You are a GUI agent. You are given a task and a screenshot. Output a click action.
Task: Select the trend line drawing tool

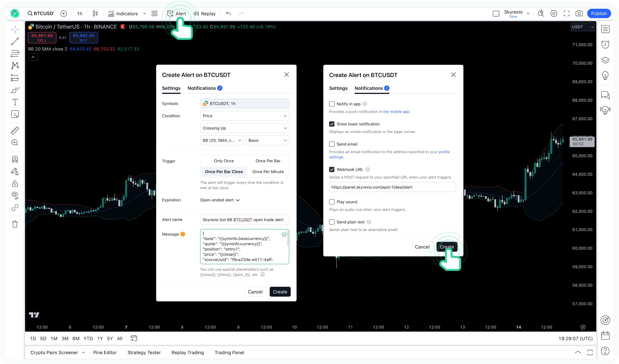tap(15, 42)
